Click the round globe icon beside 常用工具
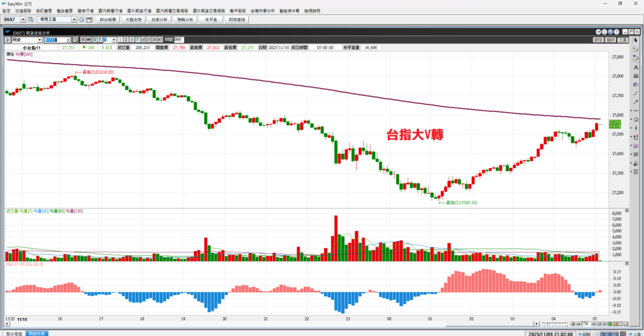644x336 pixels. (82, 20)
